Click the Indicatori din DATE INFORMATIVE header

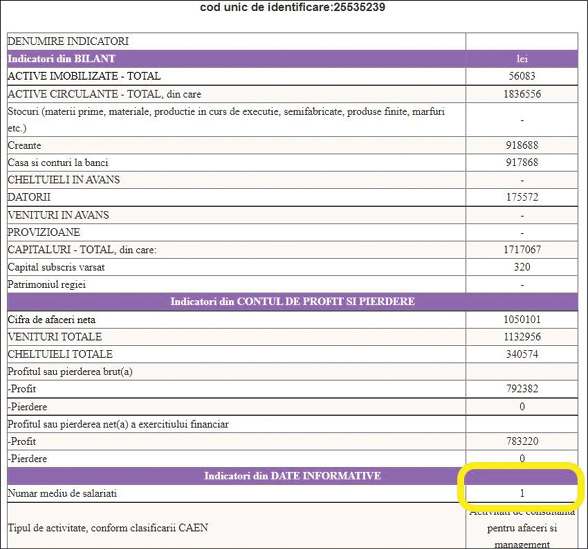(292, 476)
